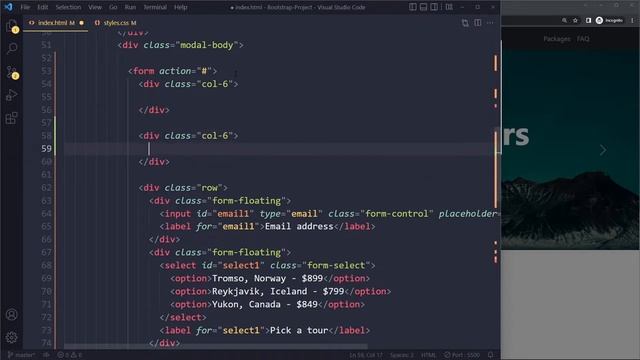Open errors and warnings status item
The width and height of the screenshot is (640, 360).
[69, 355]
